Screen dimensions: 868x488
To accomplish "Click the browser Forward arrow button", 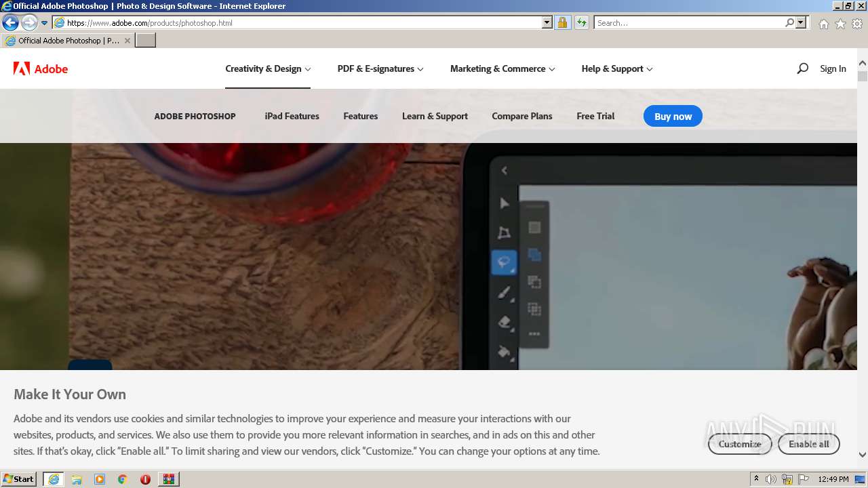I will point(29,22).
